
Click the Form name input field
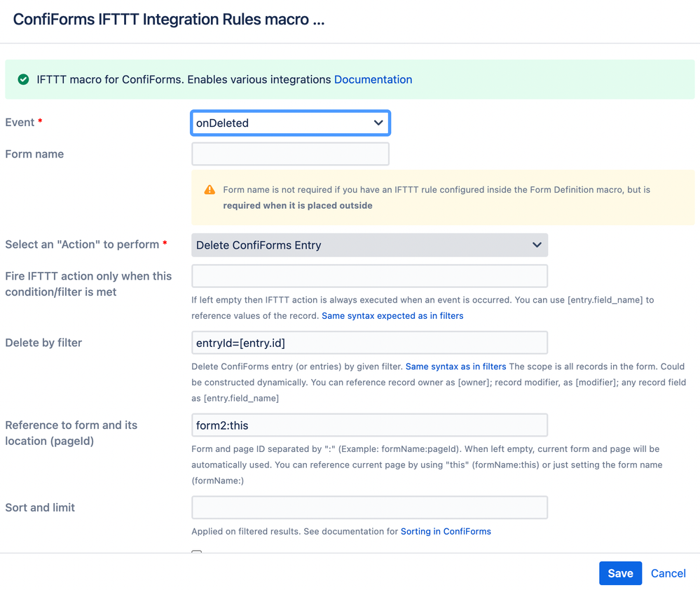pos(290,154)
